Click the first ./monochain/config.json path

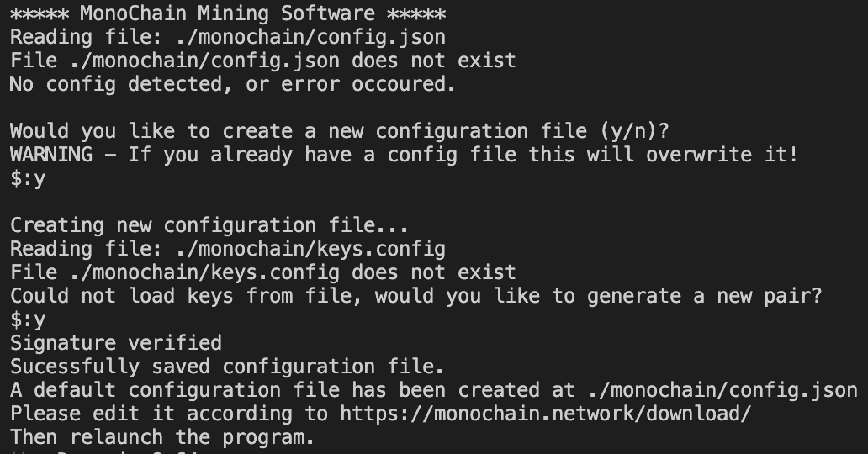[x=310, y=37]
